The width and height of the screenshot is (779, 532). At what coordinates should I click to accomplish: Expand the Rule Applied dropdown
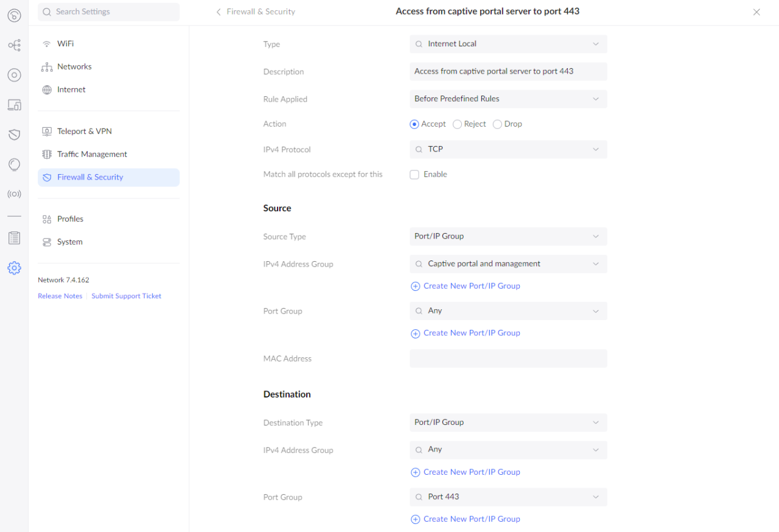pos(508,99)
